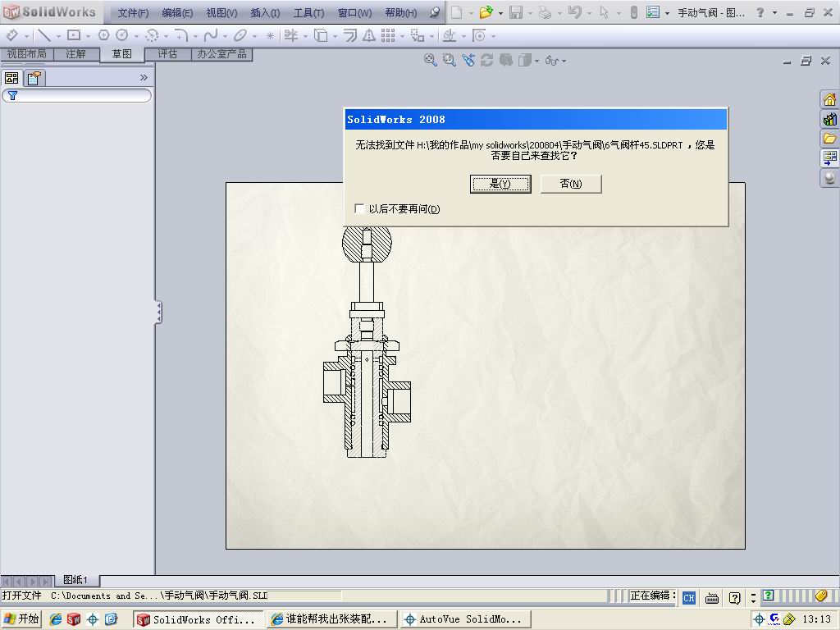840x630 pixels.
Task: Open the 插入(I) menu
Action: tap(265, 13)
